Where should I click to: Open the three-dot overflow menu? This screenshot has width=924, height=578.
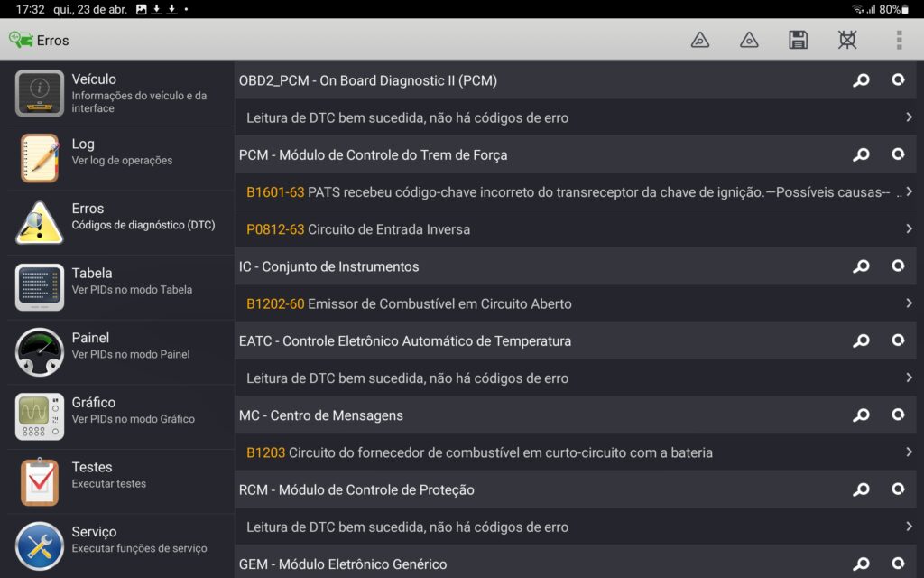pyautogui.click(x=899, y=40)
